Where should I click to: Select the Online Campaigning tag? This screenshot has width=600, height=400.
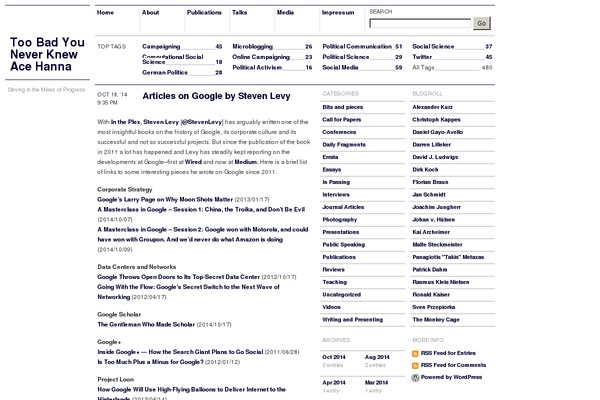[261, 57]
